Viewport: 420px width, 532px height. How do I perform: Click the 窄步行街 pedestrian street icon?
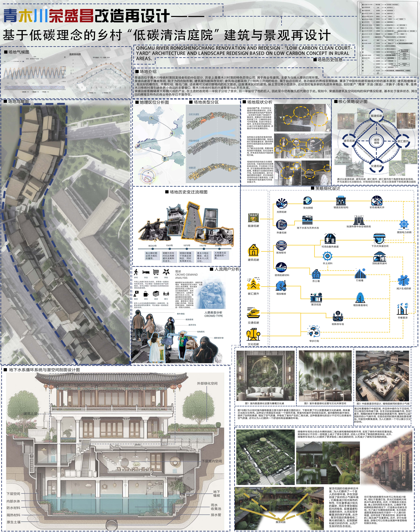314,332
